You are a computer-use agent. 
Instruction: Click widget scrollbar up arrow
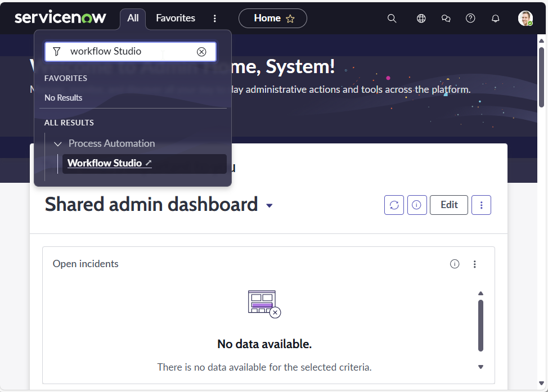480,293
